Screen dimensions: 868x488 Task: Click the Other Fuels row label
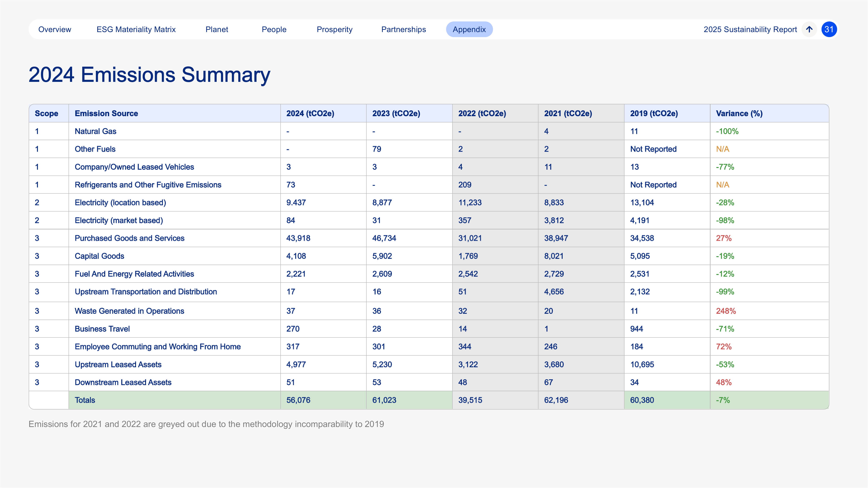point(95,149)
